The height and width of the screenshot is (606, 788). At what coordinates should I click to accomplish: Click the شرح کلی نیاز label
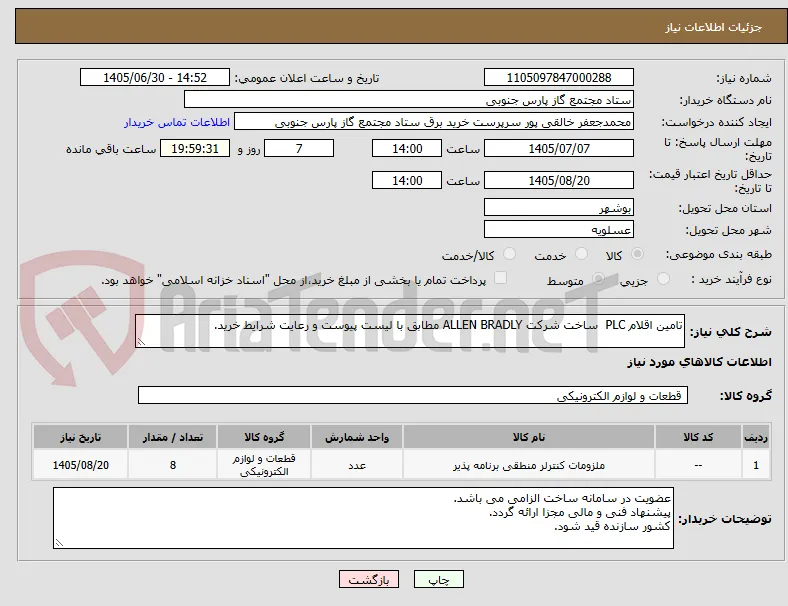point(730,332)
